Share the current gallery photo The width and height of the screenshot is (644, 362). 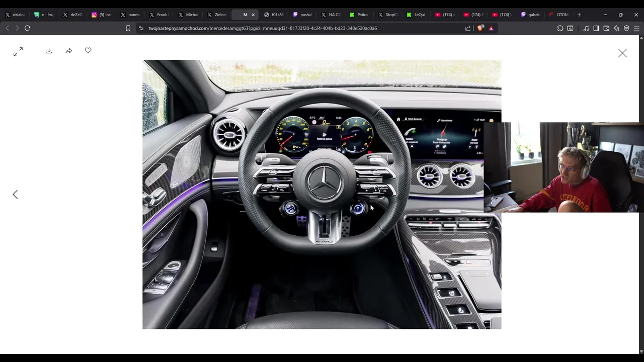69,51
